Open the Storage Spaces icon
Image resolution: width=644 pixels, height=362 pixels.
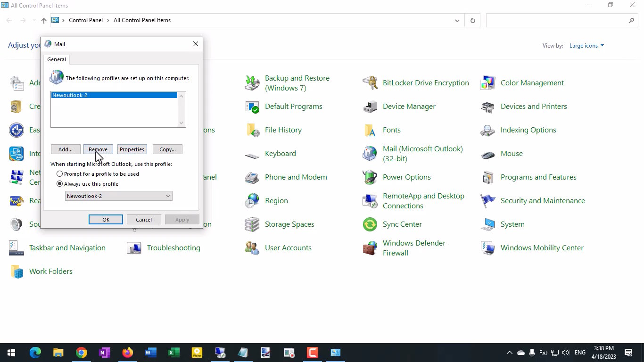(x=252, y=224)
